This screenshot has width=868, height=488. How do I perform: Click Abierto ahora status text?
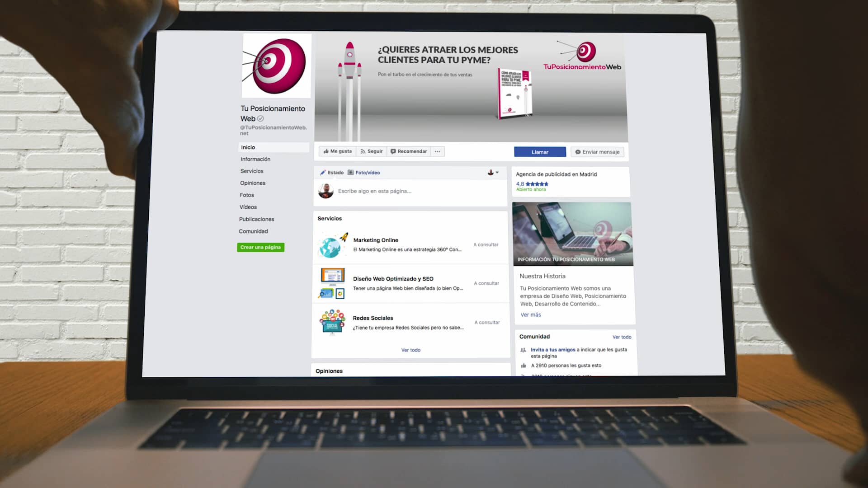pos(531,190)
